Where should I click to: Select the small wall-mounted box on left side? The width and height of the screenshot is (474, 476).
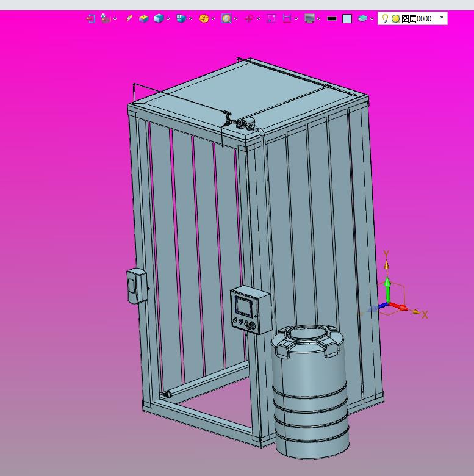(137, 286)
